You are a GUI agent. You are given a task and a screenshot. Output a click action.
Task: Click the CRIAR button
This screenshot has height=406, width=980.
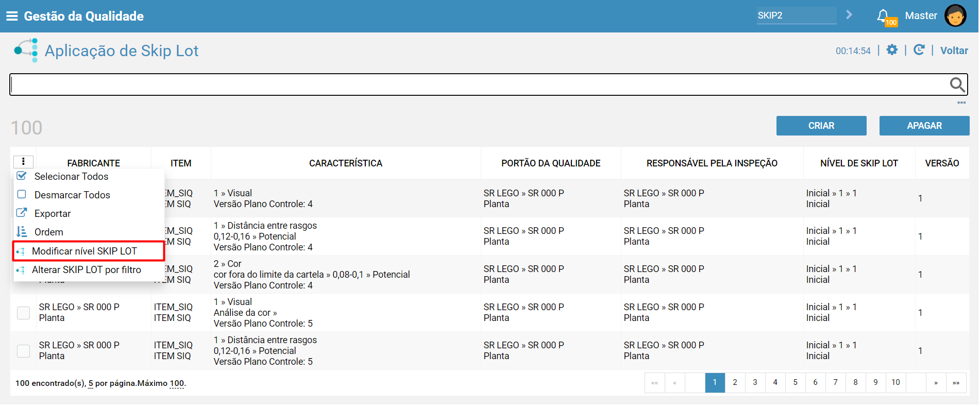point(821,126)
